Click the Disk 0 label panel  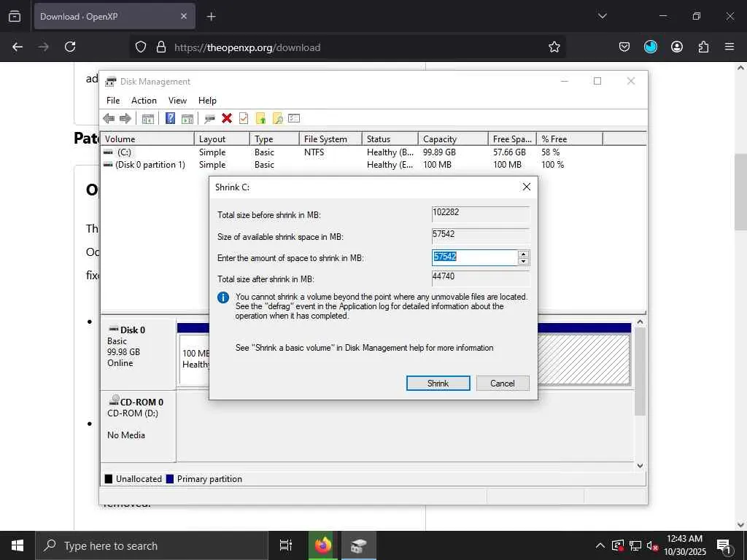coord(138,354)
